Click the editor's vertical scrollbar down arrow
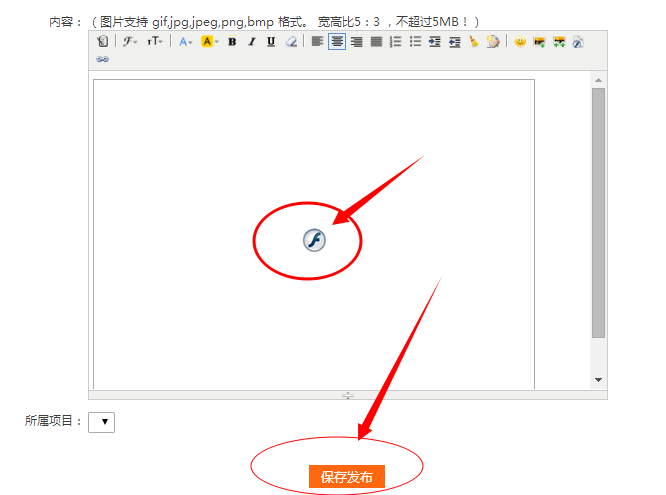Screen dimensions: 666x495 pos(598,380)
